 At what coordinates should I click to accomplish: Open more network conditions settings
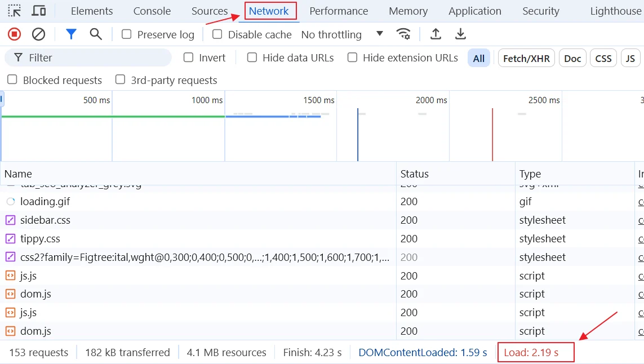(x=404, y=34)
